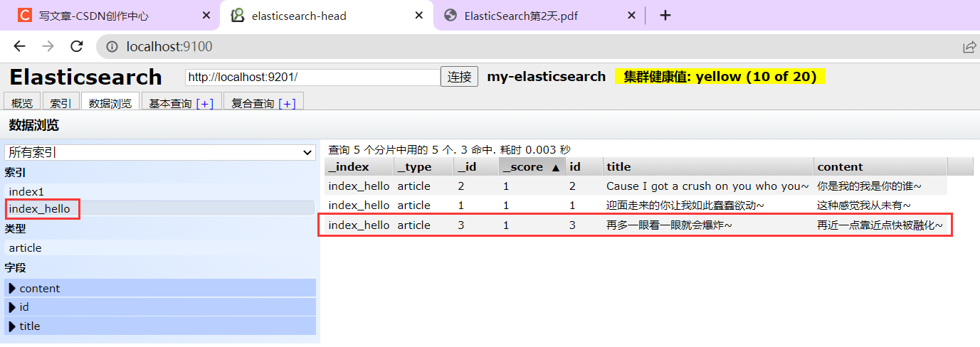Select index_hello in the index list
The height and width of the screenshot is (347, 980).
(160, 208)
